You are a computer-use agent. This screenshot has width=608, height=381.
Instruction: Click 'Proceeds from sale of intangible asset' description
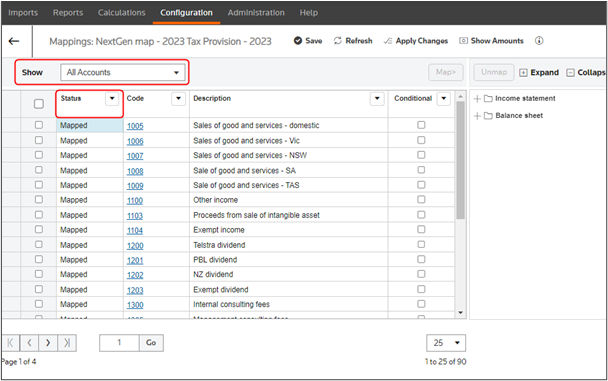(x=256, y=215)
